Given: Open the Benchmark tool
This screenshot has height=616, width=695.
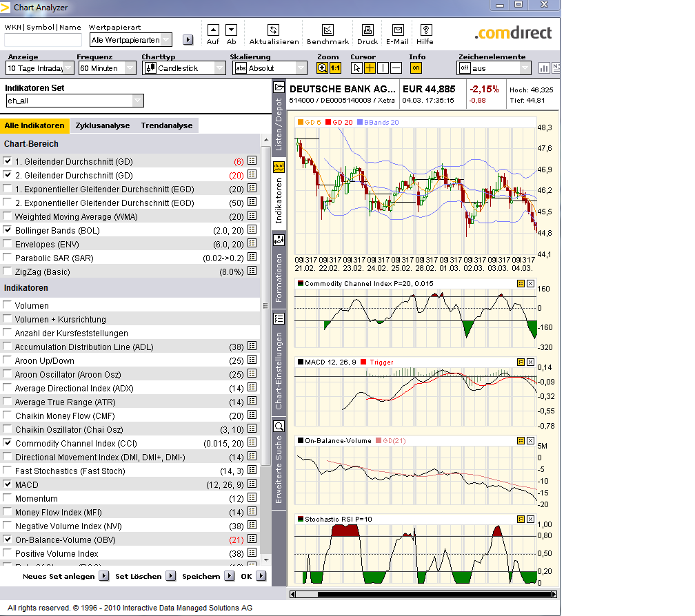Looking at the screenshot, I should point(328,30).
